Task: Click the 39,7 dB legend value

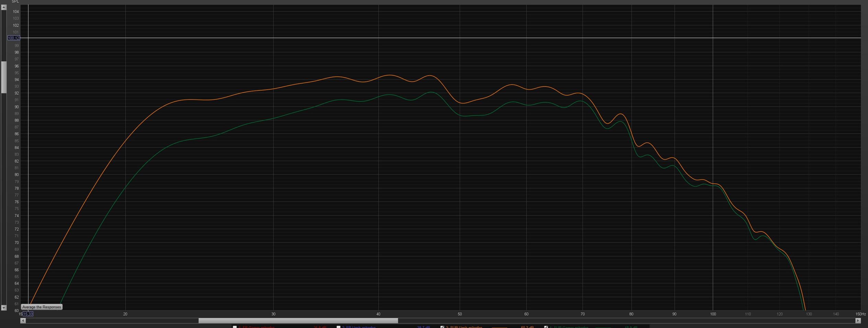Action: point(423,327)
